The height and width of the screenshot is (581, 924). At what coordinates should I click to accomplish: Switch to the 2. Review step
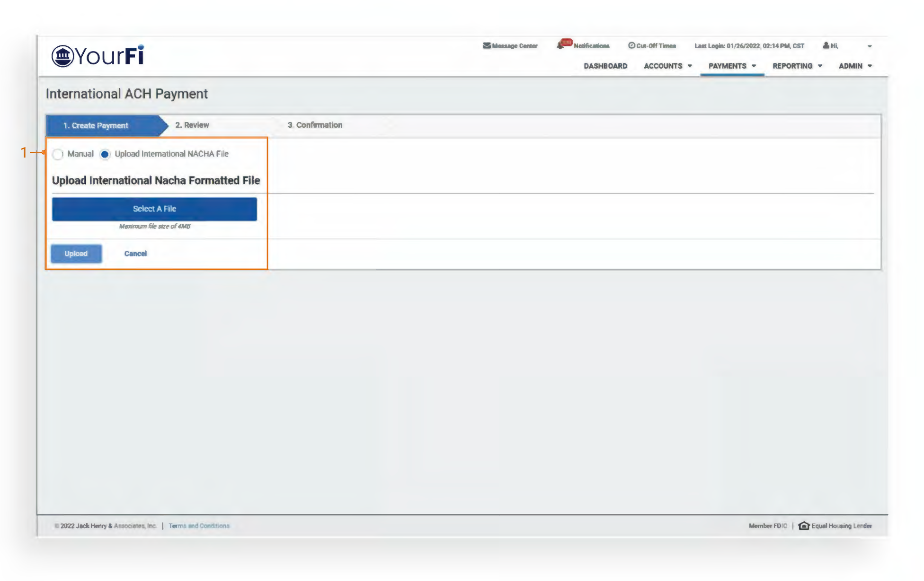point(192,125)
